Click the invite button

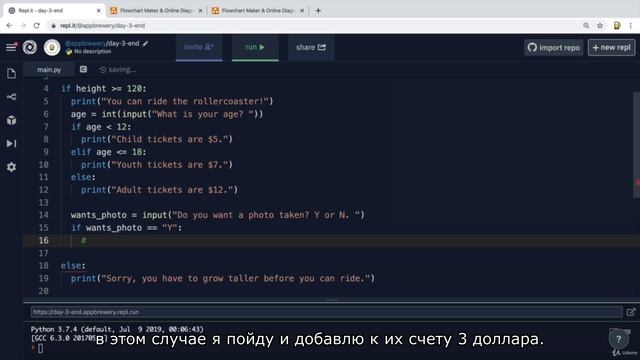click(199, 47)
